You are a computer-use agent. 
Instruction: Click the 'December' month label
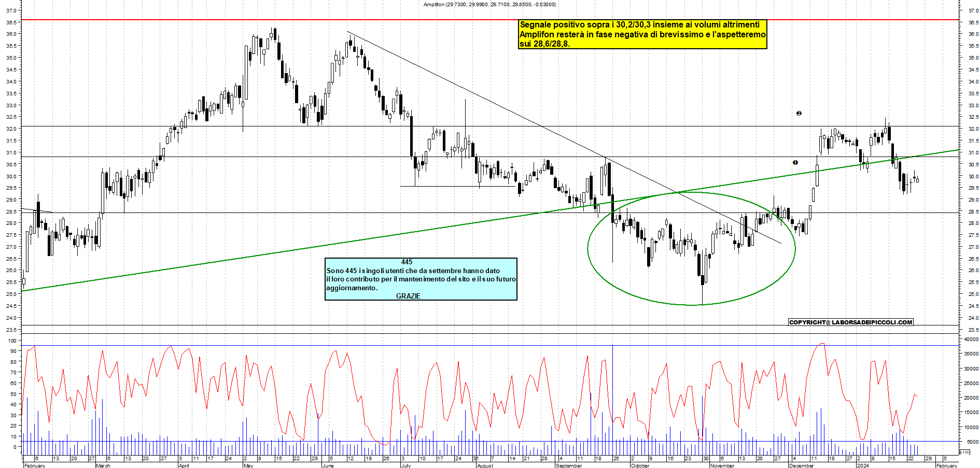coord(801,465)
